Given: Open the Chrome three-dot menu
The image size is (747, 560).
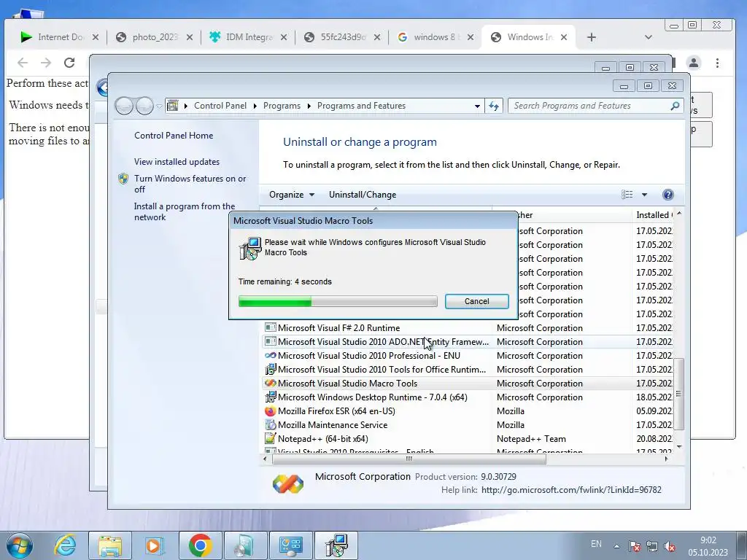Looking at the screenshot, I should tap(718, 63).
